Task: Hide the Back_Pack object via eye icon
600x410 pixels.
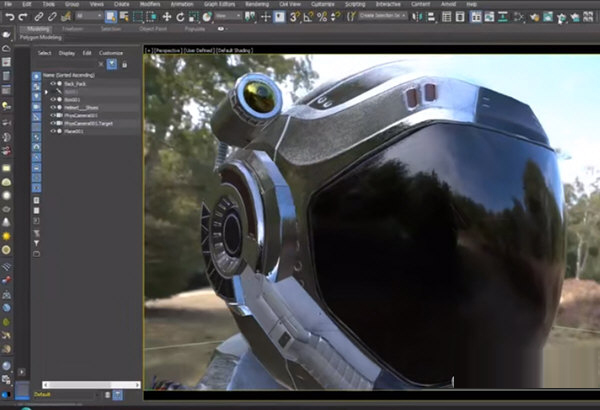Action: [53, 83]
